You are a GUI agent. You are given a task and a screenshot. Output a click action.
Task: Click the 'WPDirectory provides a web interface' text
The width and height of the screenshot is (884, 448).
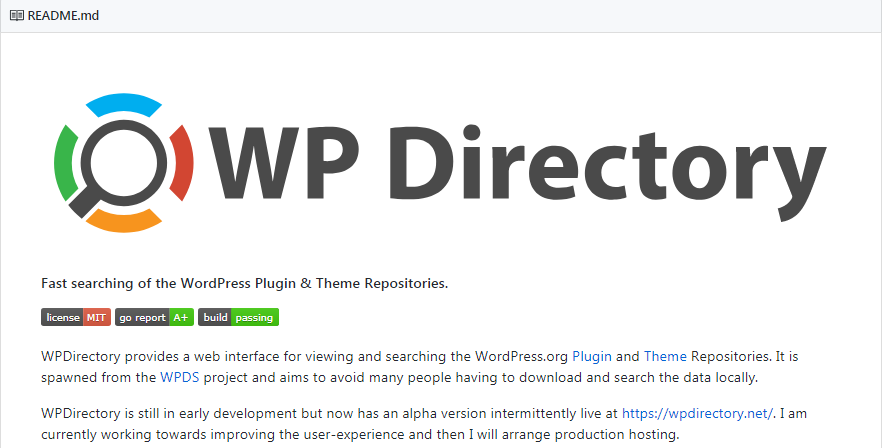coord(419,367)
